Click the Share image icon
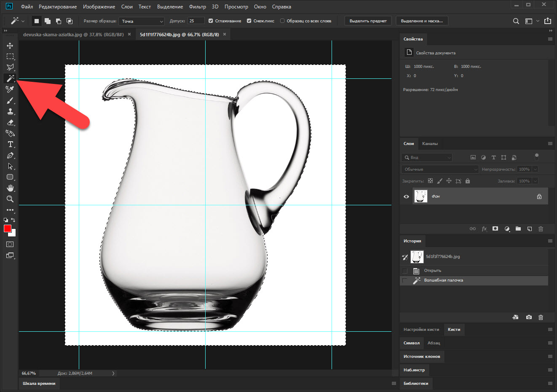This screenshot has width=557, height=392. [x=548, y=21]
